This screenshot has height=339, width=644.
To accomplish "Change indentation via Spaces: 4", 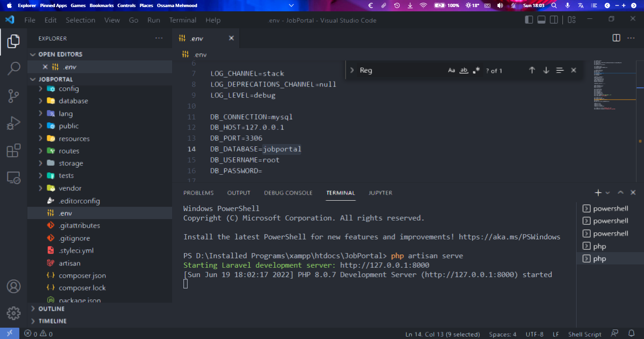I will (x=503, y=334).
